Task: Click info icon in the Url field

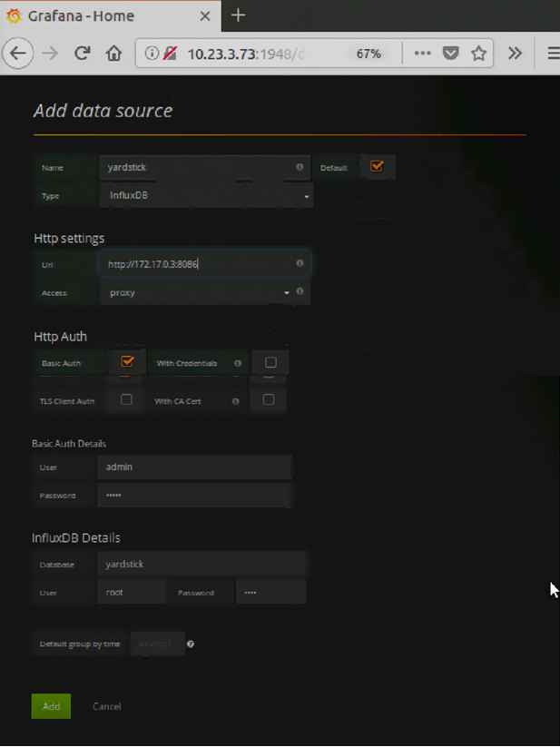Action: pos(300,263)
